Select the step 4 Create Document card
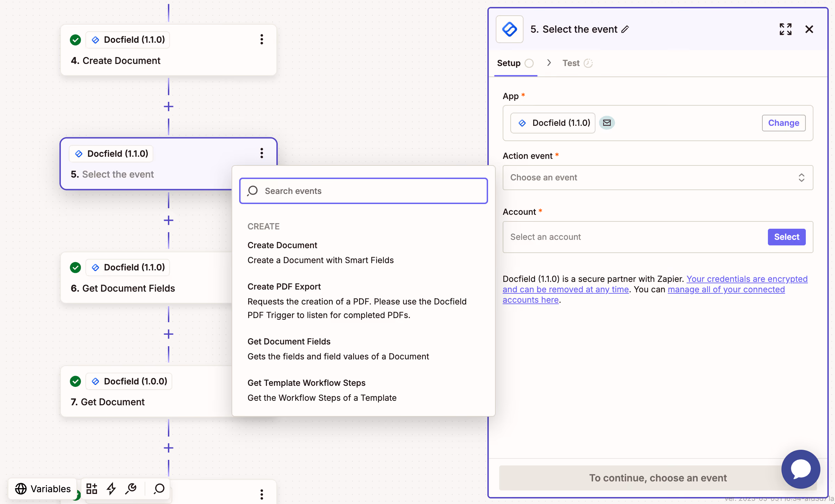The width and height of the screenshot is (835, 504). pyautogui.click(x=169, y=50)
